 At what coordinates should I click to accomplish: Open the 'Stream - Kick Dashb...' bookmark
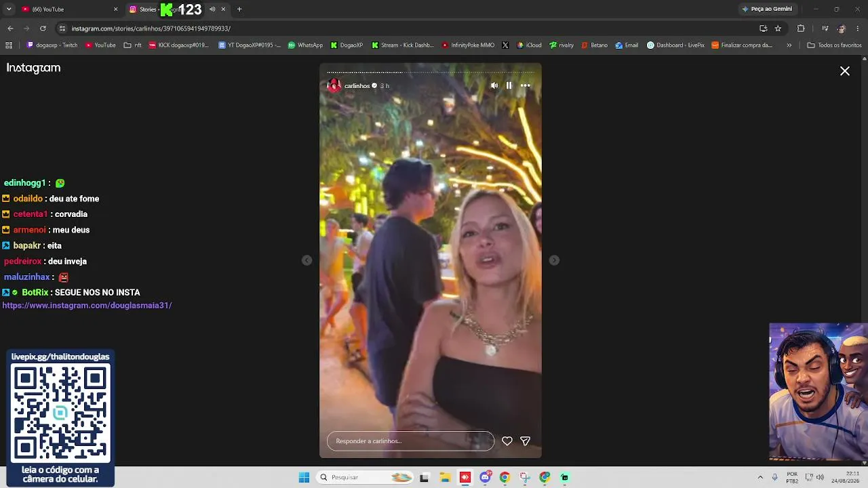coord(402,45)
